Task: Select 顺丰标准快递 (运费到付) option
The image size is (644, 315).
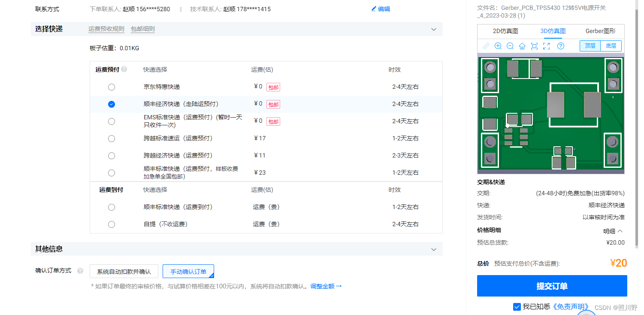Action: [x=112, y=207]
